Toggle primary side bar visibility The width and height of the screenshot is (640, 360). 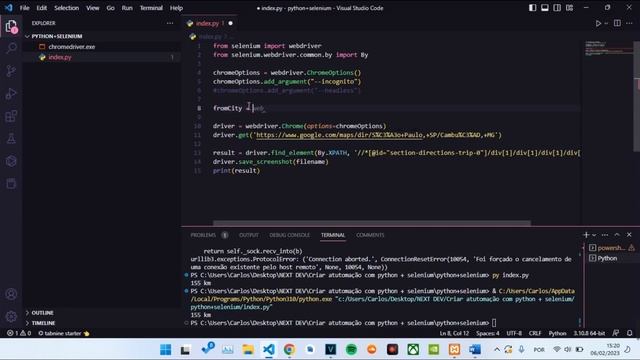pyautogui.click(x=533, y=8)
